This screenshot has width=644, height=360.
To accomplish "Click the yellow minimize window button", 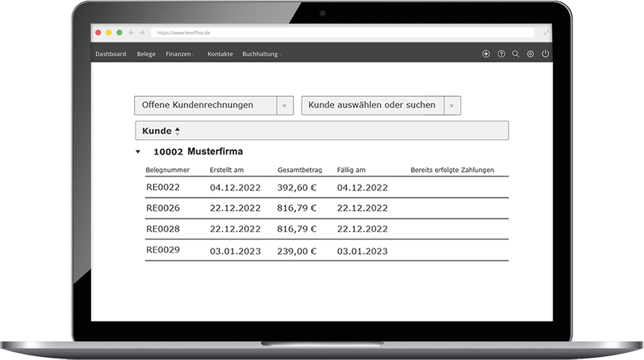I will pos(109,33).
